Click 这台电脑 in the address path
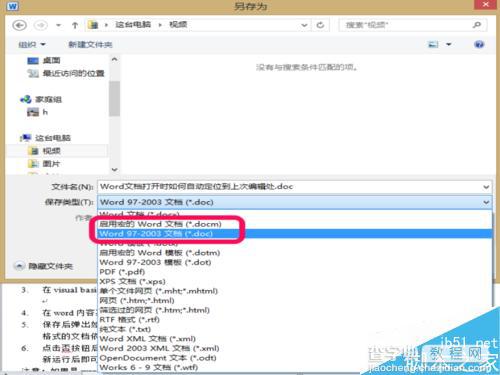Image resolution: width=500 pixels, height=375 pixels. (x=133, y=25)
